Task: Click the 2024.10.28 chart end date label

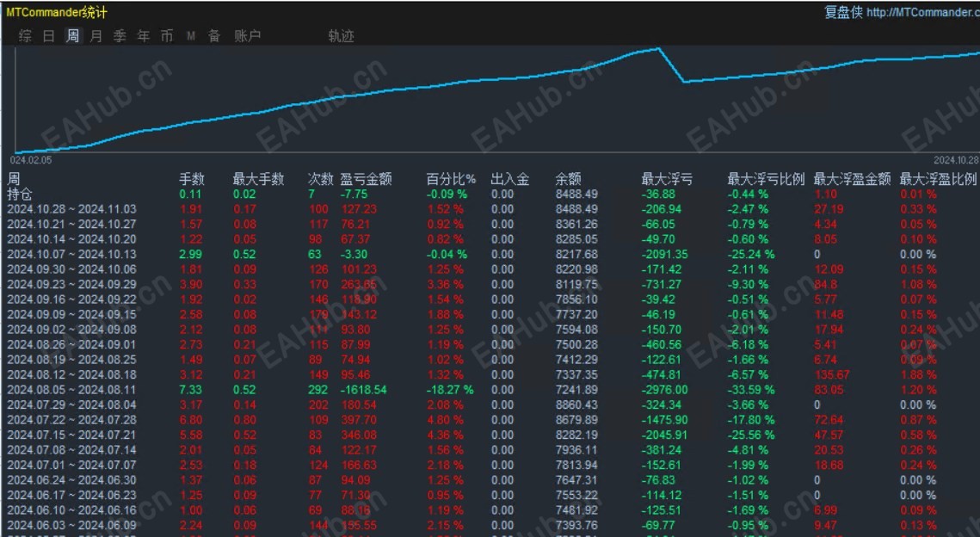Action: click(x=956, y=160)
